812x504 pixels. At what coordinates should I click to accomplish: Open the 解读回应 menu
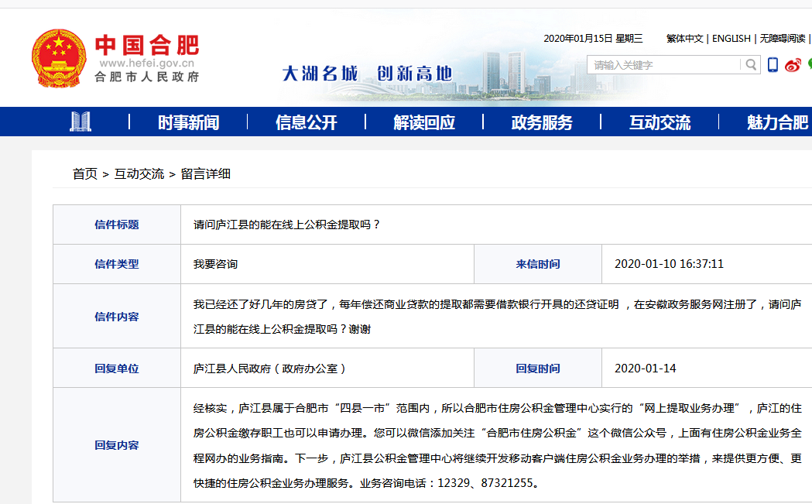(x=424, y=123)
